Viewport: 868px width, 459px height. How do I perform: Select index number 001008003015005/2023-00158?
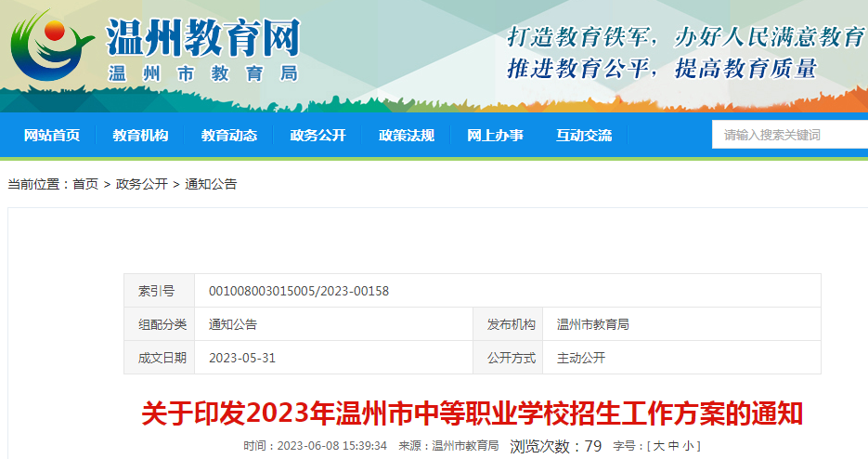click(x=299, y=291)
